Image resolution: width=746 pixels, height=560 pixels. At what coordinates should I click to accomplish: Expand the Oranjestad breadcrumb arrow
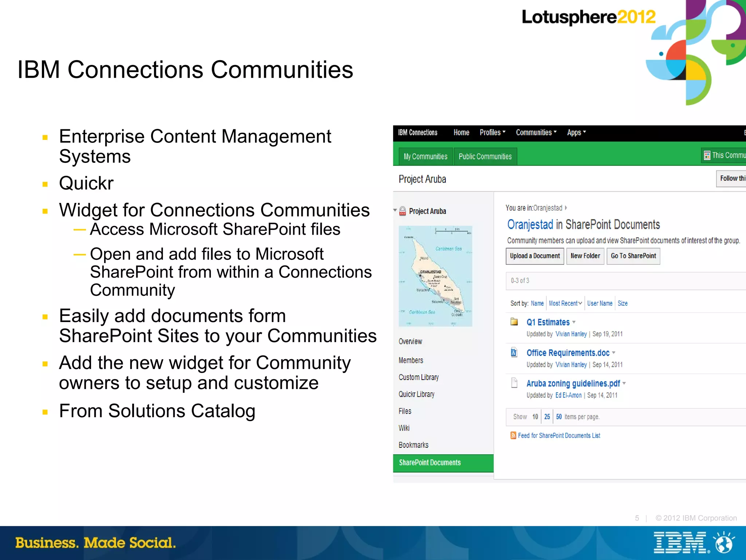(566, 208)
